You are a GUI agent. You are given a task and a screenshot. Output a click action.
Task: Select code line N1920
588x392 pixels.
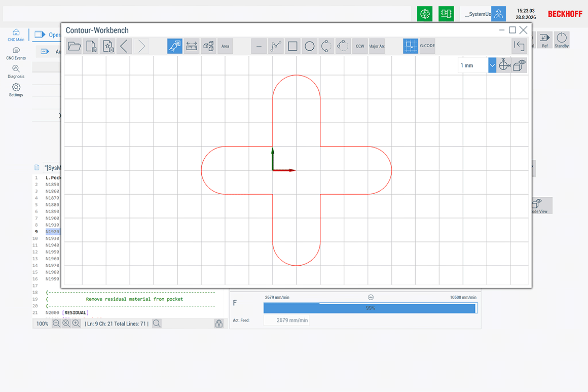click(x=53, y=231)
